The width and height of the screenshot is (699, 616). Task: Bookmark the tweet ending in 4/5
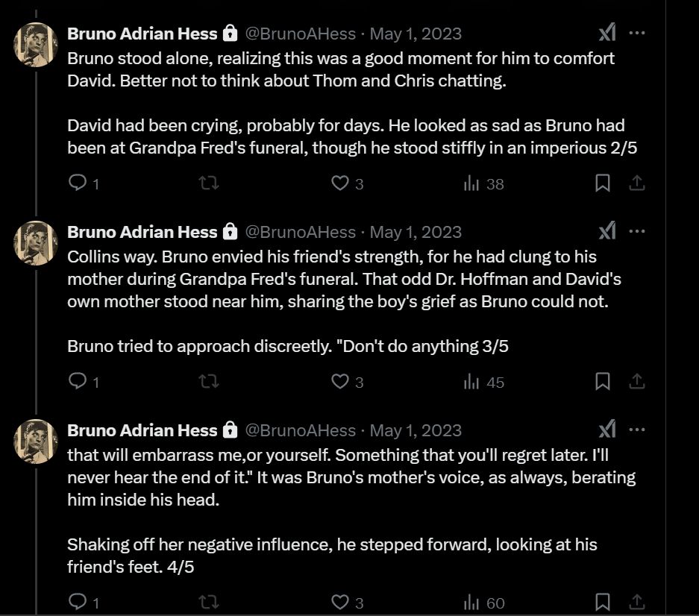(x=602, y=603)
